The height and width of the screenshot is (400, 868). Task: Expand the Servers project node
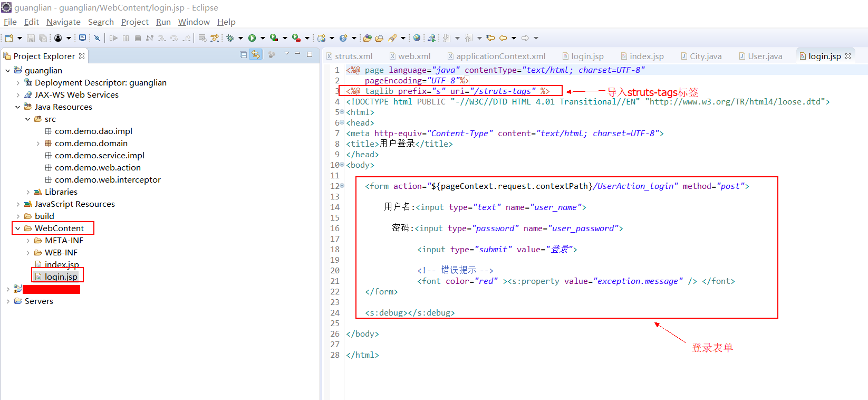(x=7, y=301)
